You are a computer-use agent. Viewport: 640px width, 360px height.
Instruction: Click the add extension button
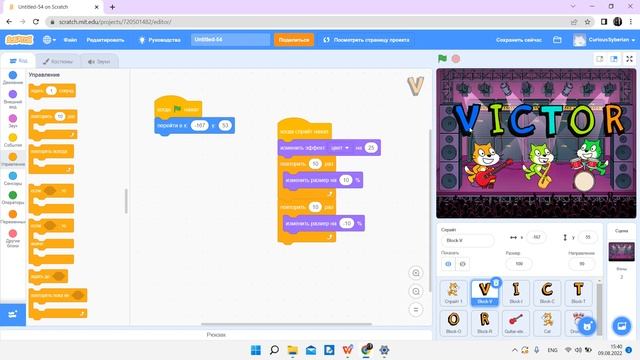[13, 314]
